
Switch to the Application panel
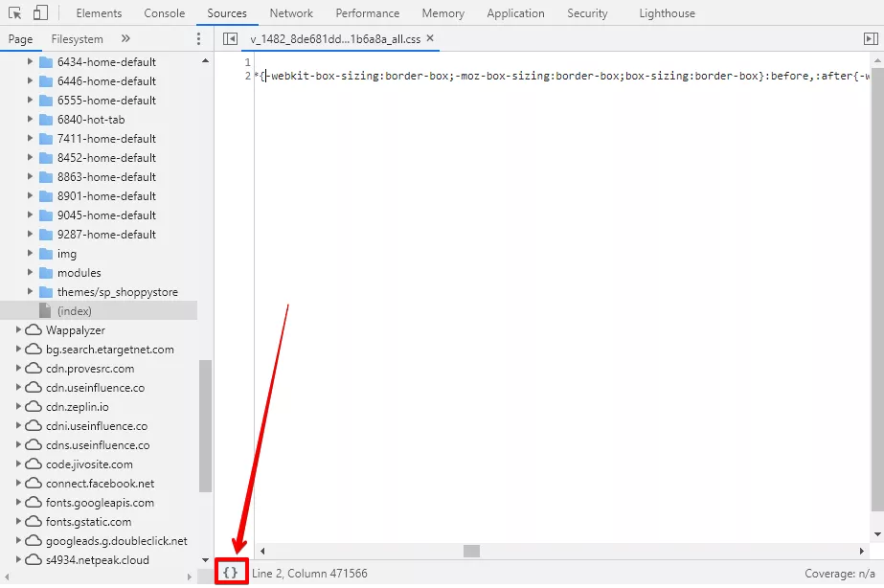tap(516, 13)
